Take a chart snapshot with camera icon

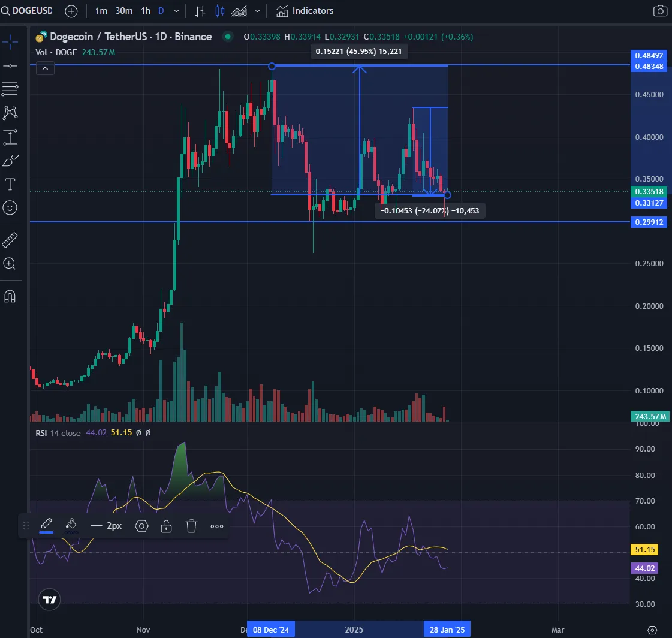pyautogui.click(x=660, y=11)
